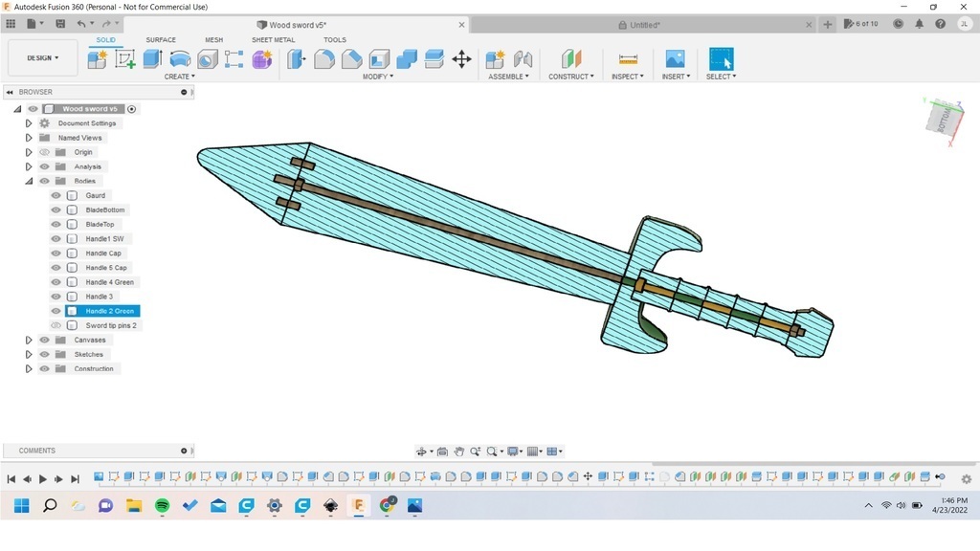Select the Revolve tool icon
Screen dimensions: 980x551
(x=180, y=59)
